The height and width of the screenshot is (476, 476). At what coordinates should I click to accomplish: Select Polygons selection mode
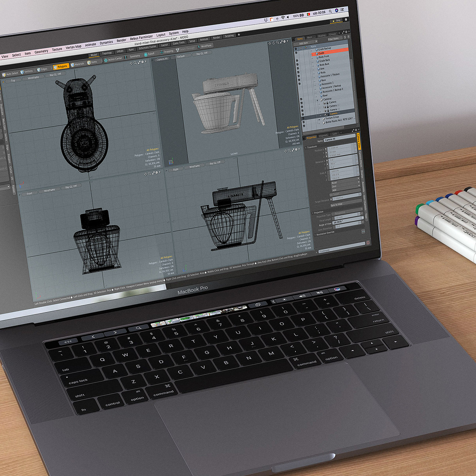(61, 66)
